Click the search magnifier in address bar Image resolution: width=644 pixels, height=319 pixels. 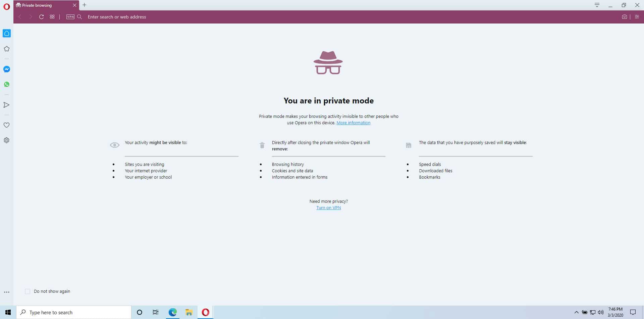point(79,17)
